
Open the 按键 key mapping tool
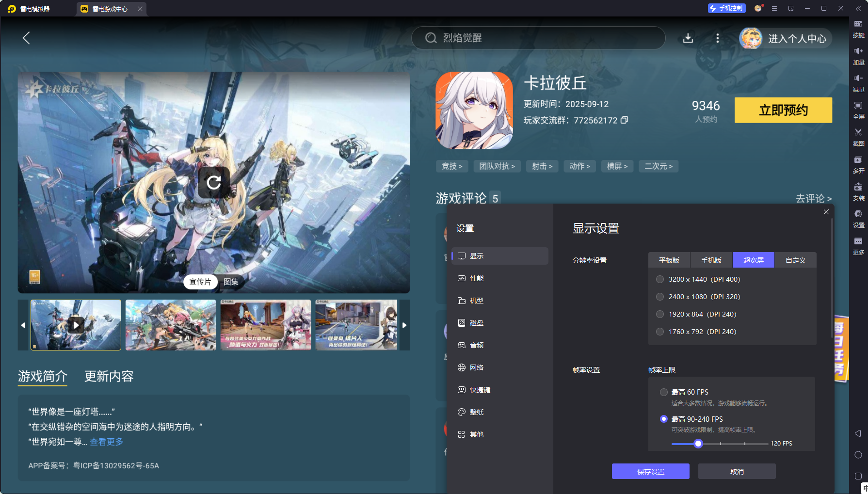pos(858,29)
